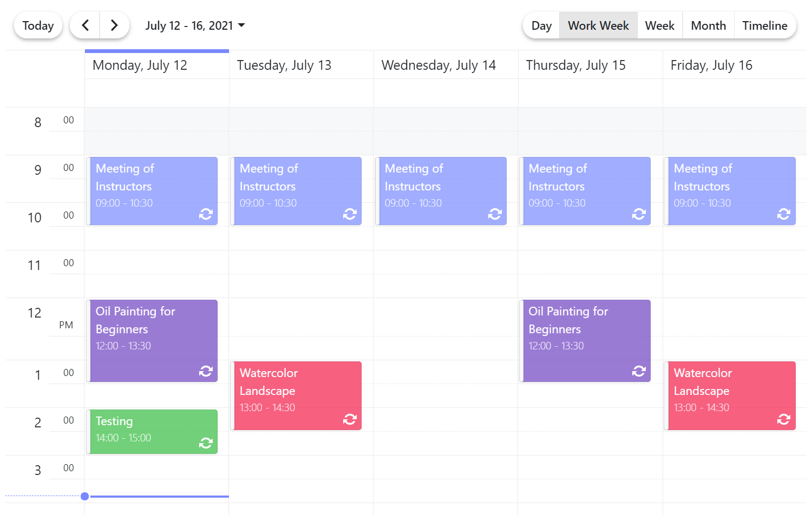Image resolution: width=812 pixels, height=515 pixels.
Task: Go to the previous week arrow
Action: (85, 25)
